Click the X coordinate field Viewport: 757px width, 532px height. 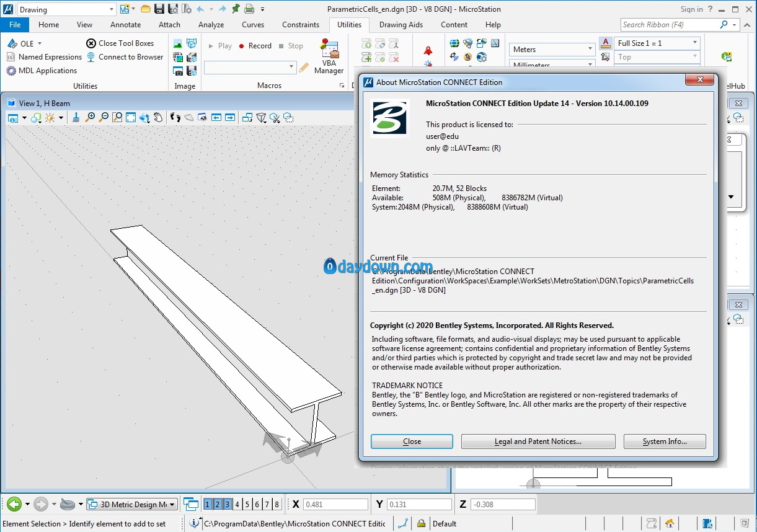pyautogui.click(x=335, y=505)
